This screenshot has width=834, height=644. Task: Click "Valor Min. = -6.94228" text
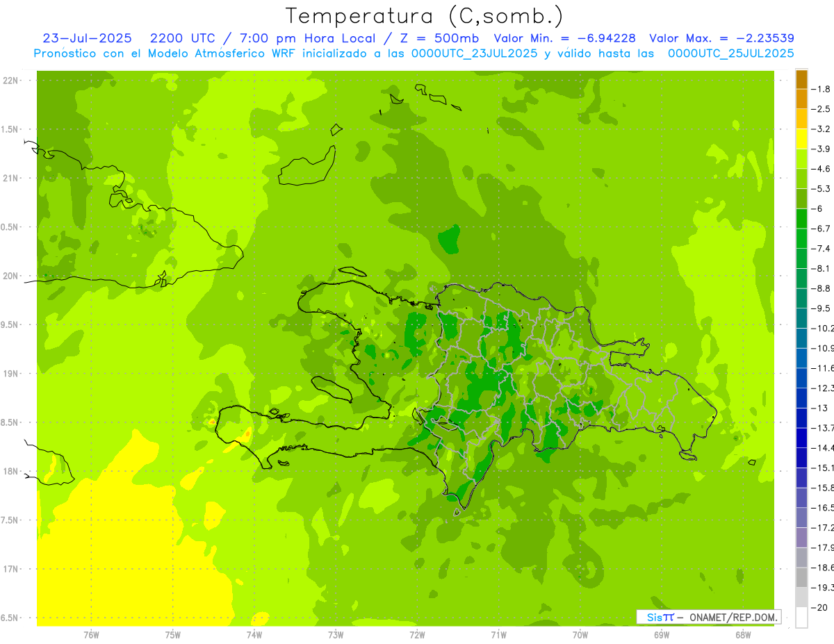tap(564, 38)
